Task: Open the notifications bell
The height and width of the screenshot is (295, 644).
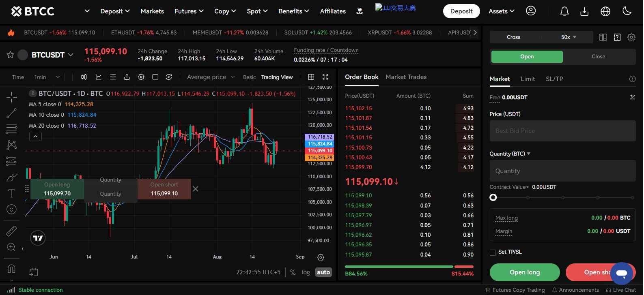Action: [564, 11]
